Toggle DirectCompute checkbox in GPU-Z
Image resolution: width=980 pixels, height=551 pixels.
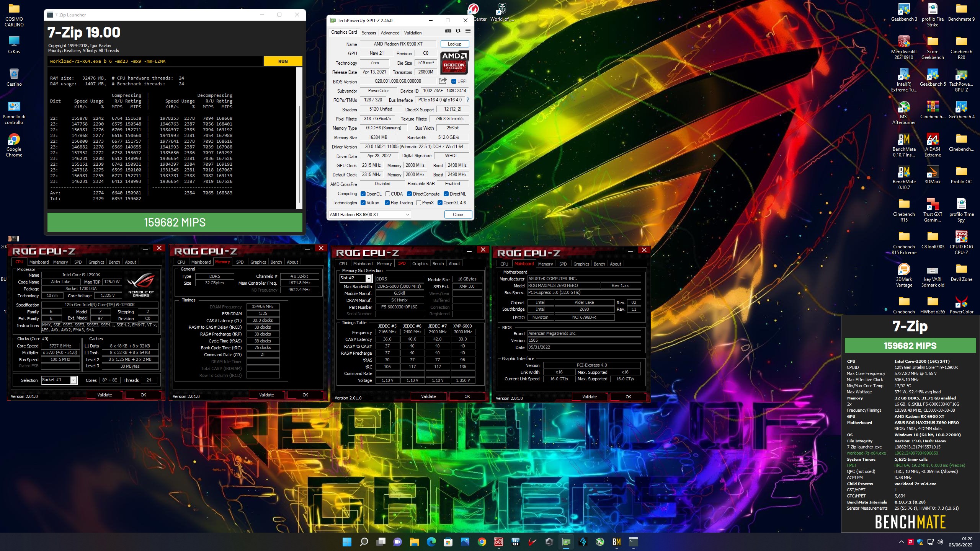tap(409, 194)
